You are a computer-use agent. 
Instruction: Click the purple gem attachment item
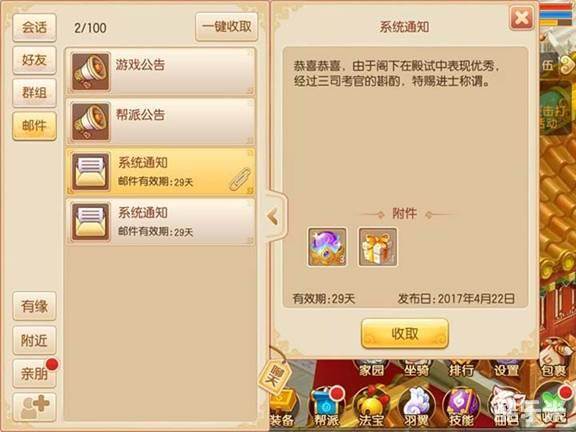tap(327, 246)
